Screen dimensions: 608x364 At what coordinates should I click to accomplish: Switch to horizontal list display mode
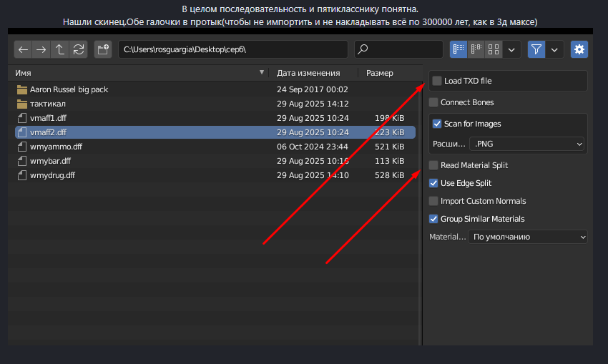click(476, 49)
